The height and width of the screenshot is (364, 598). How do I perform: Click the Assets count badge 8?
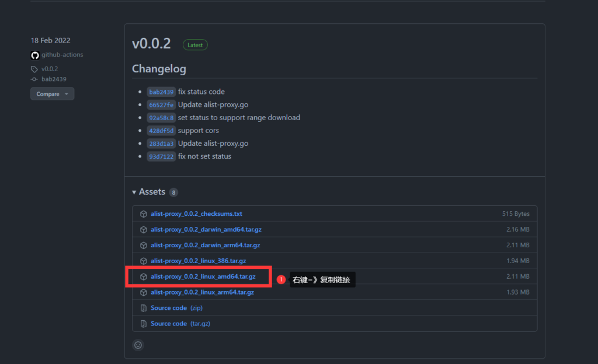click(x=173, y=192)
